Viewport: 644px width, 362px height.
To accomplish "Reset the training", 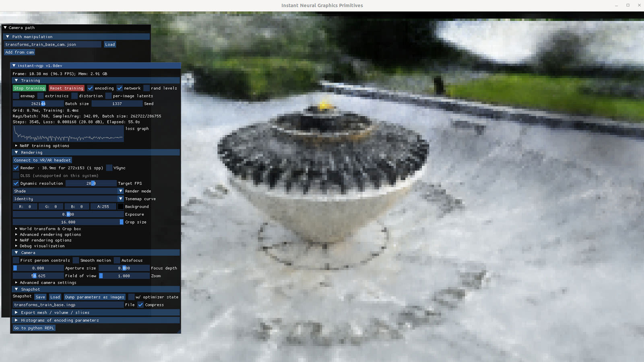I will click(66, 88).
